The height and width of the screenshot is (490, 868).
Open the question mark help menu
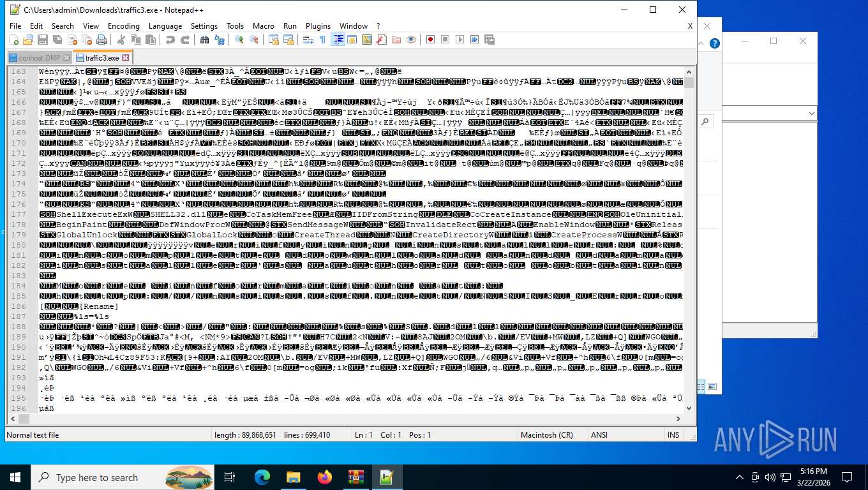(x=378, y=26)
